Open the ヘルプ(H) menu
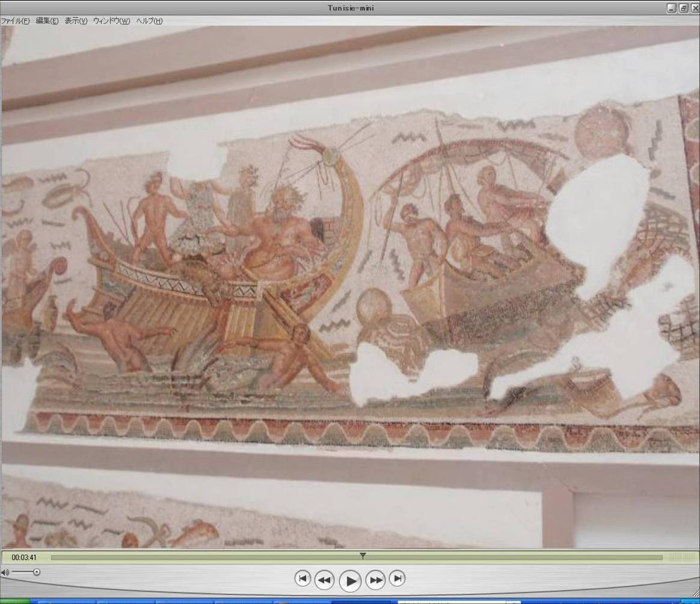 tap(149, 20)
